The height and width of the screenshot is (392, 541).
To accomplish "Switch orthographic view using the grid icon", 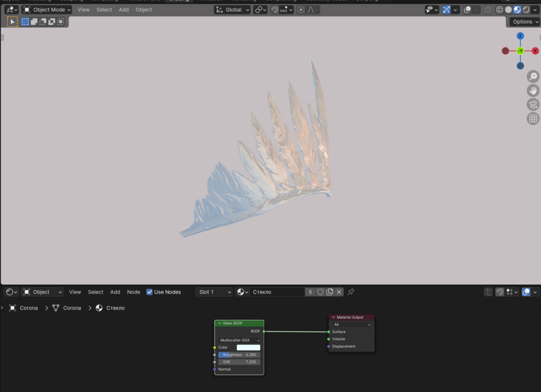I will click(x=533, y=118).
